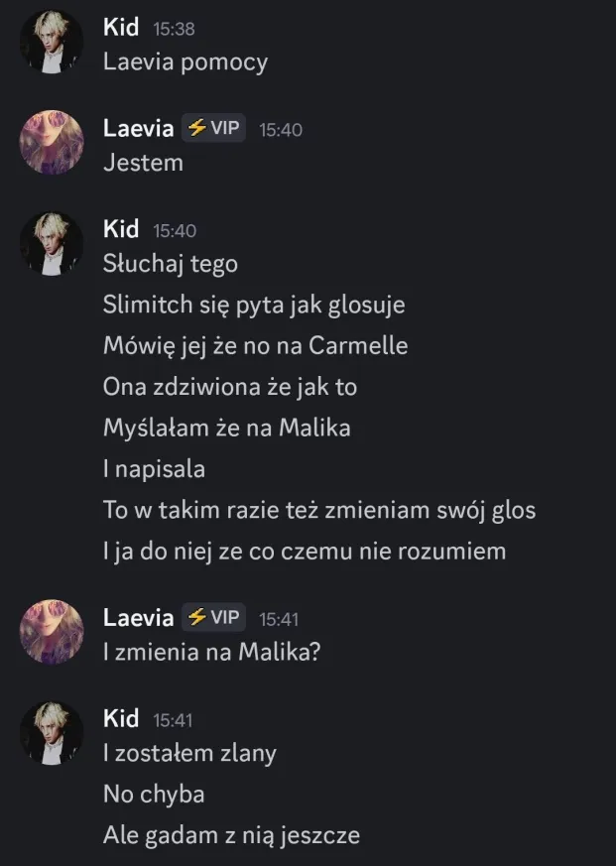Open the Kid username above 'Laevia pomocy'

(121, 28)
